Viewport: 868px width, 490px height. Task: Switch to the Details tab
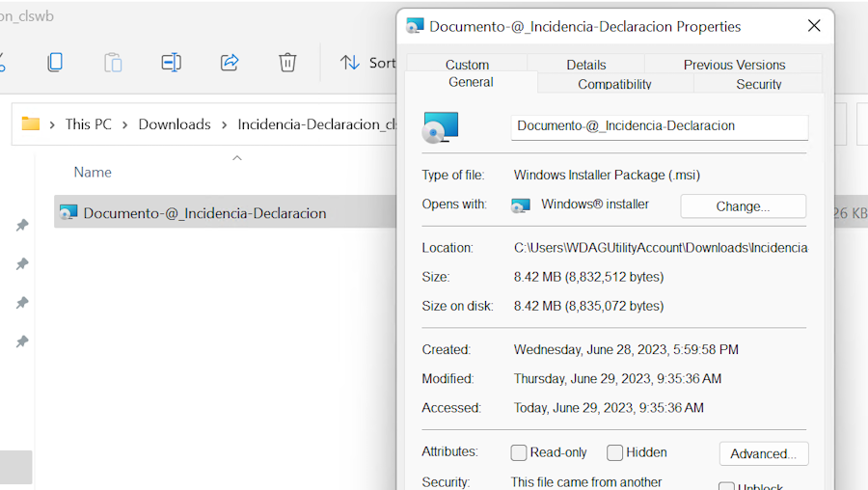coord(585,65)
